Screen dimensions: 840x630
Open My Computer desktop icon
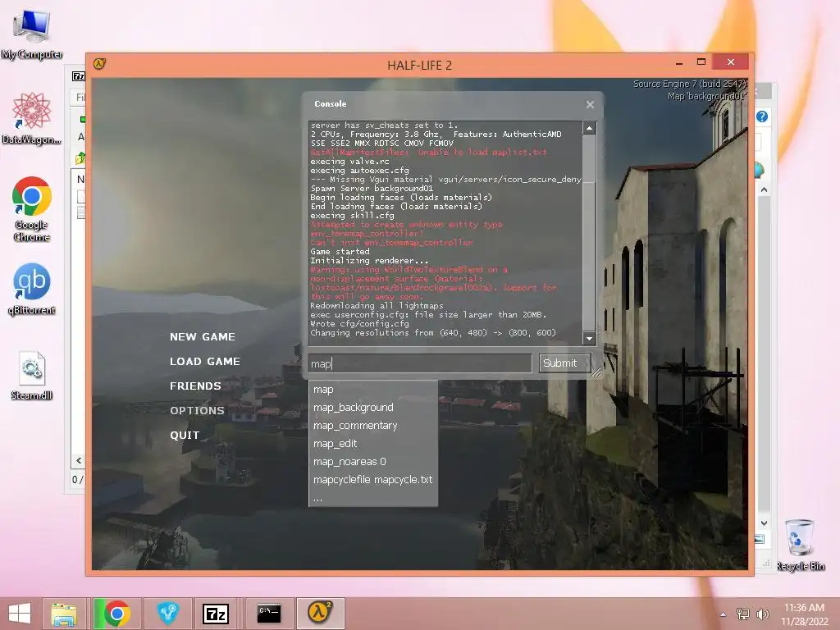click(x=32, y=34)
